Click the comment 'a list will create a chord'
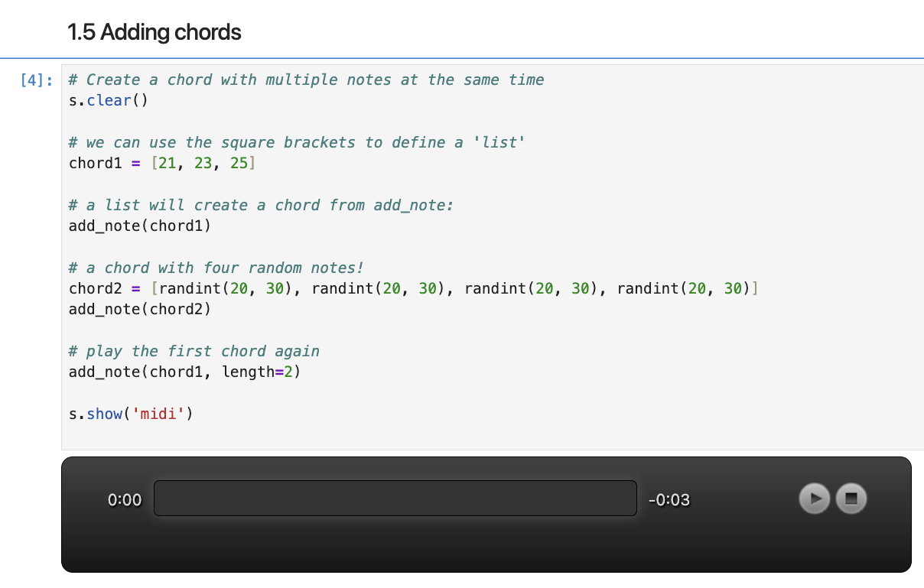The height and width of the screenshot is (588, 924). [x=262, y=205]
